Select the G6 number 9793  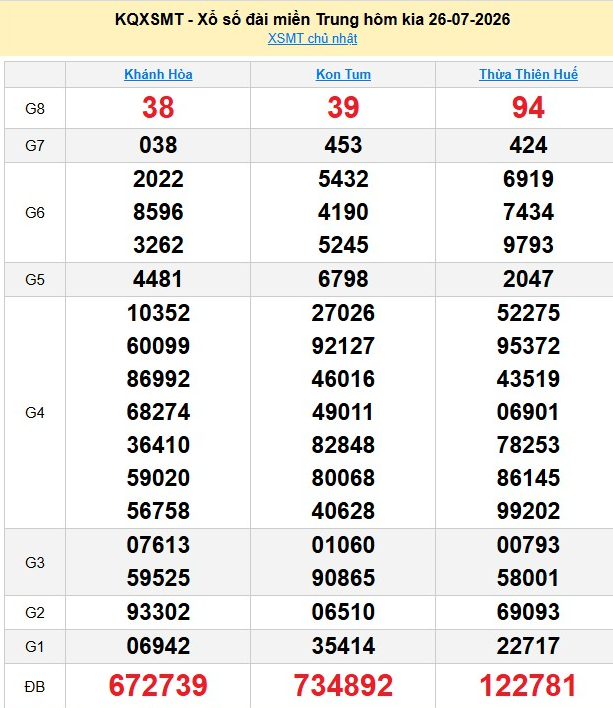pos(528,245)
